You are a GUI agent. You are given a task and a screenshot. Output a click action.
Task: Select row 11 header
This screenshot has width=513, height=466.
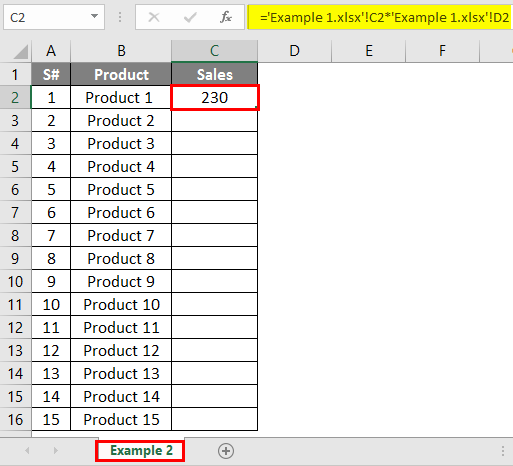click(x=15, y=304)
